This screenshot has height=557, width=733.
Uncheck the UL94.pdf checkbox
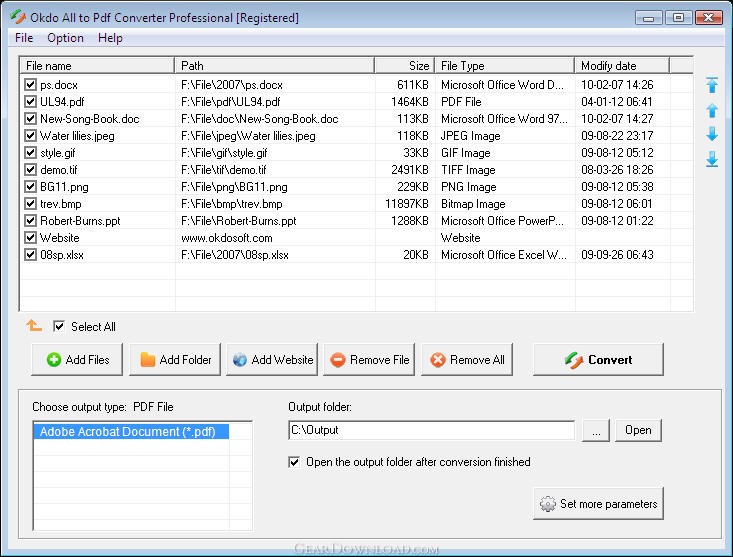coord(30,101)
